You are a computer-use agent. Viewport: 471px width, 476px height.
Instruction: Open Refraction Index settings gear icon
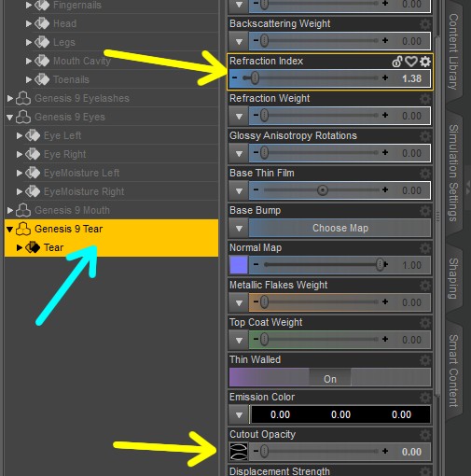click(x=425, y=62)
